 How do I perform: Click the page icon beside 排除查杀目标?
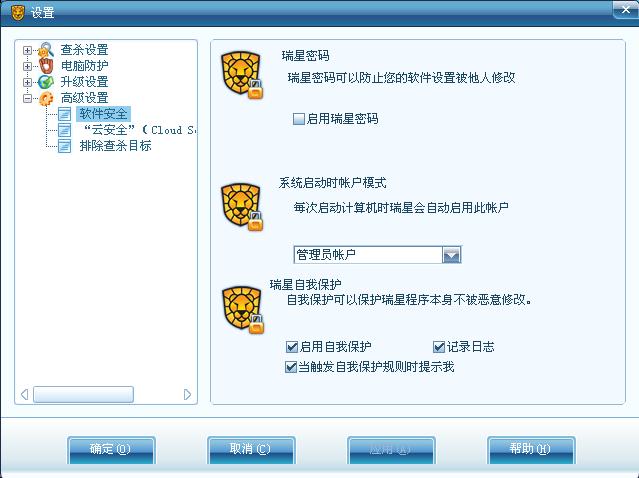(x=64, y=146)
